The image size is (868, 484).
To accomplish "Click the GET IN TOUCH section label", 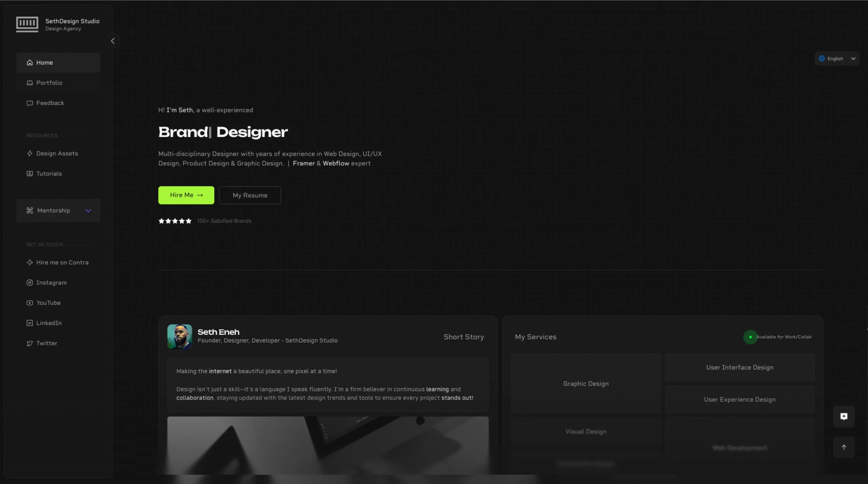I will click(45, 245).
